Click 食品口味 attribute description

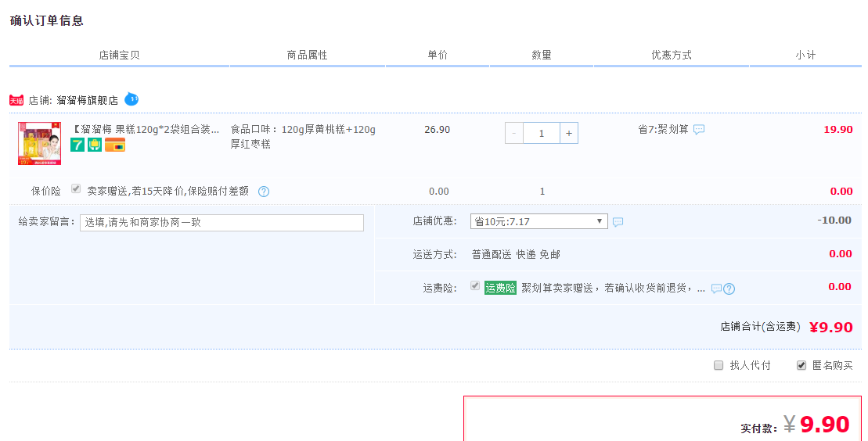[304, 137]
